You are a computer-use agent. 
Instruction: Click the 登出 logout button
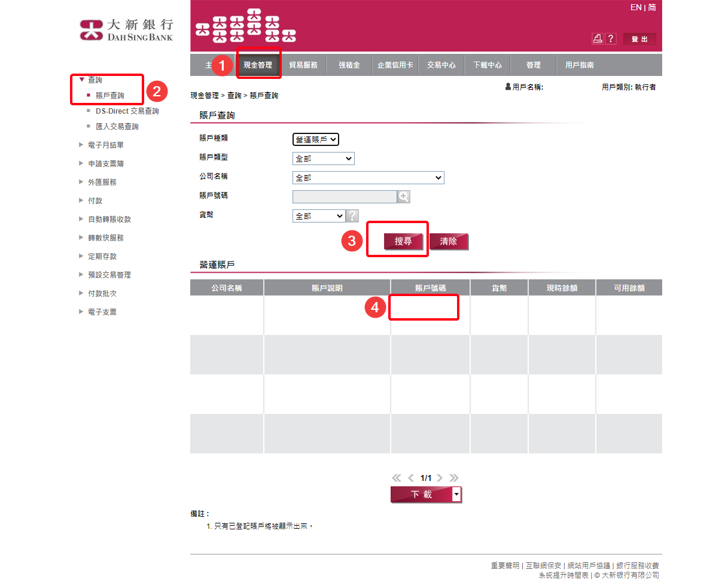pos(639,39)
